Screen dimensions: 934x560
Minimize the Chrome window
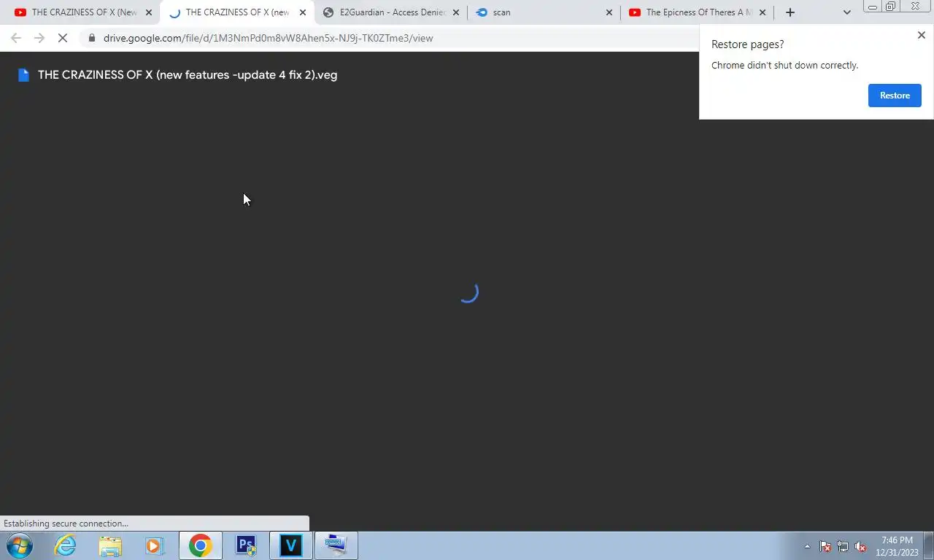coord(872,7)
